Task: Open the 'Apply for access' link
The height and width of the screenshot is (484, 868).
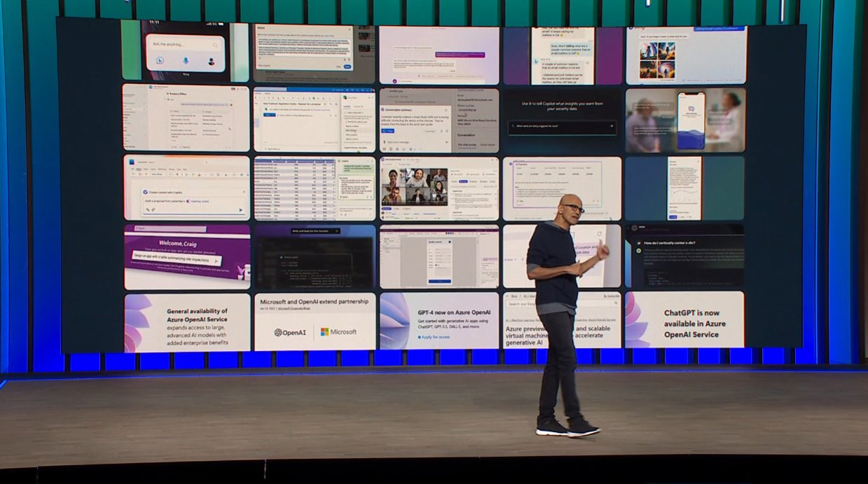Action: click(x=435, y=337)
